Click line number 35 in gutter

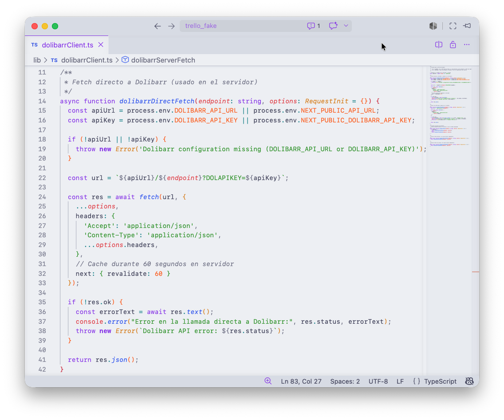point(42,302)
